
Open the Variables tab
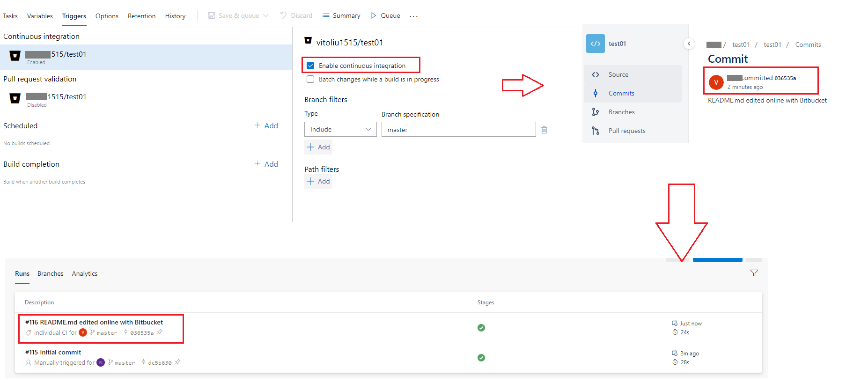(x=40, y=16)
